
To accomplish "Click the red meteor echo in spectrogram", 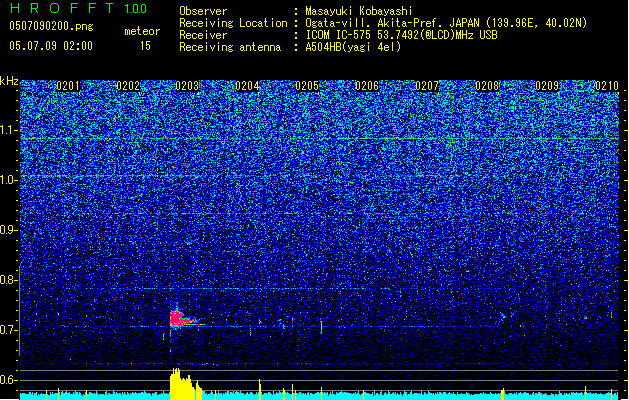I will (179, 318).
